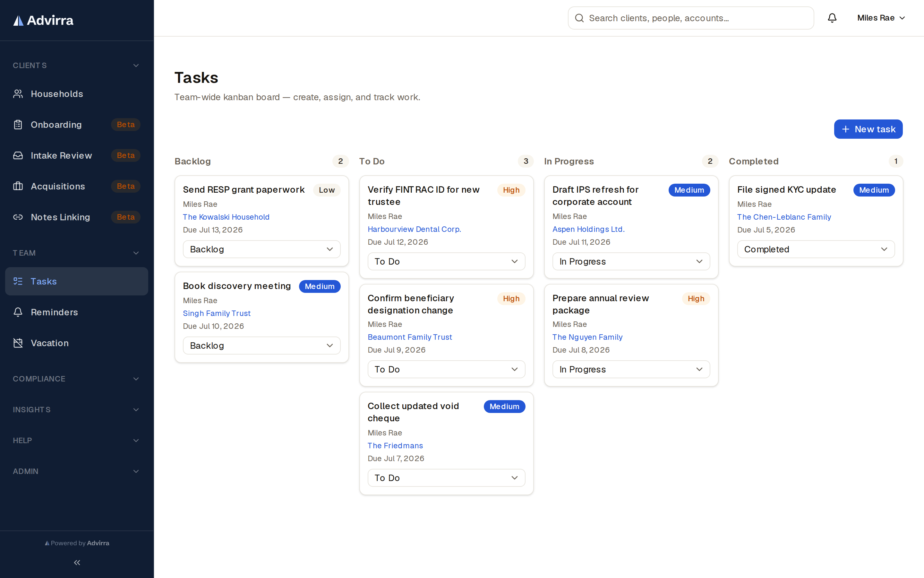The width and height of the screenshot is (924, 578).
Task: Click Beta badge next to Onboarding
Action: 126,125
